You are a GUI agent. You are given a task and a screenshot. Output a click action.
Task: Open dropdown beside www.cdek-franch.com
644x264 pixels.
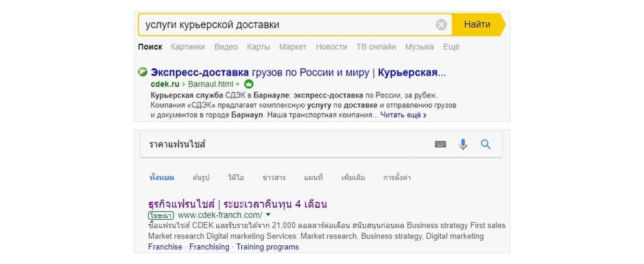point(268,215)
